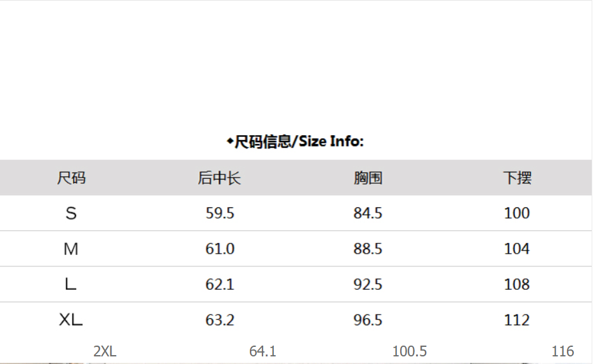This screenshot has height=364, width=598.
Task: Select the 后中长 column header
Action: [219, 178]
